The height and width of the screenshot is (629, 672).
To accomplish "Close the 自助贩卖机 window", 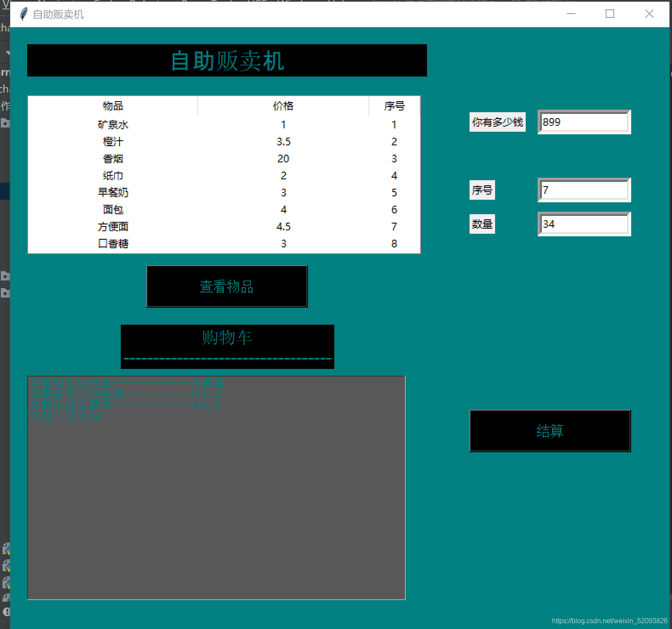I will 649,14.
